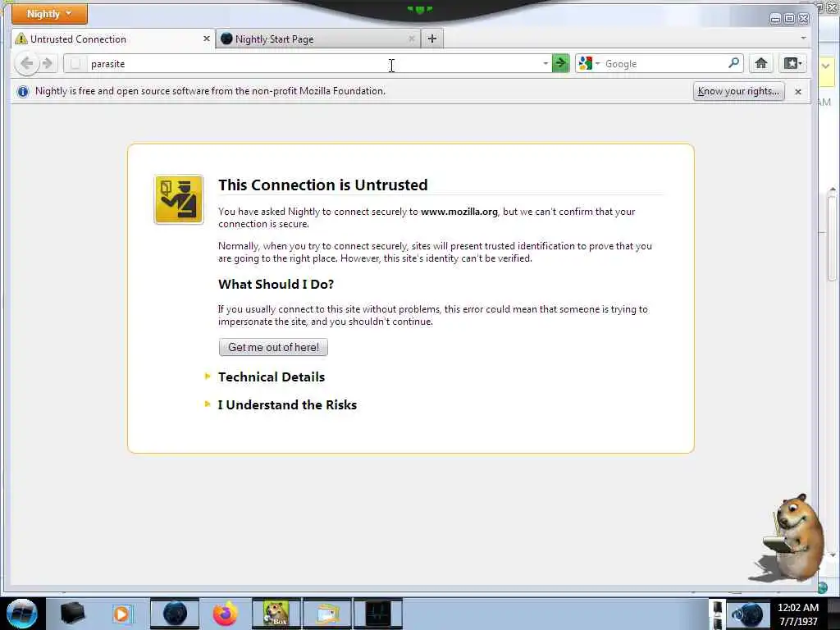Open the address bar history dropdown

546,64
